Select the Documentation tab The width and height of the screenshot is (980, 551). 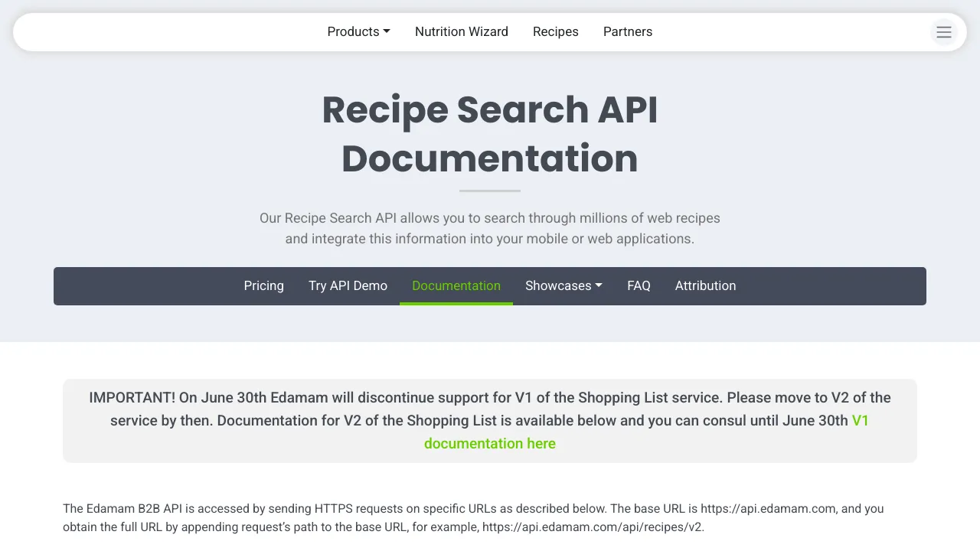tap(456, 285)
